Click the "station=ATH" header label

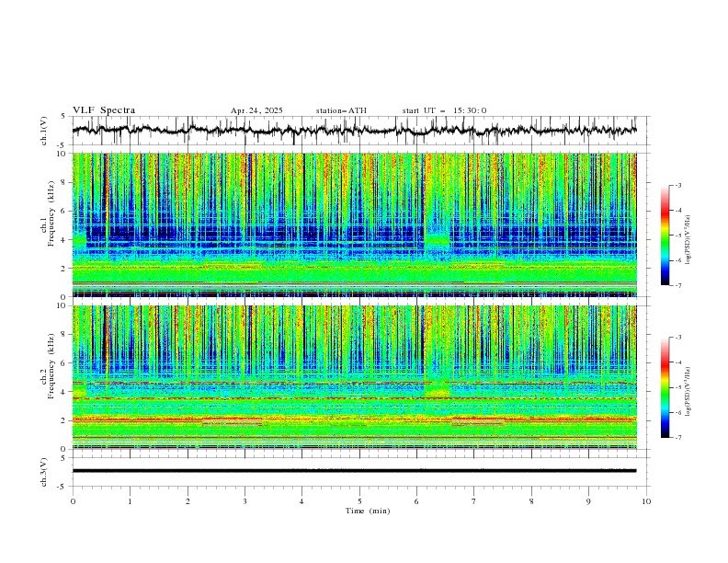(x=341, y=110)
